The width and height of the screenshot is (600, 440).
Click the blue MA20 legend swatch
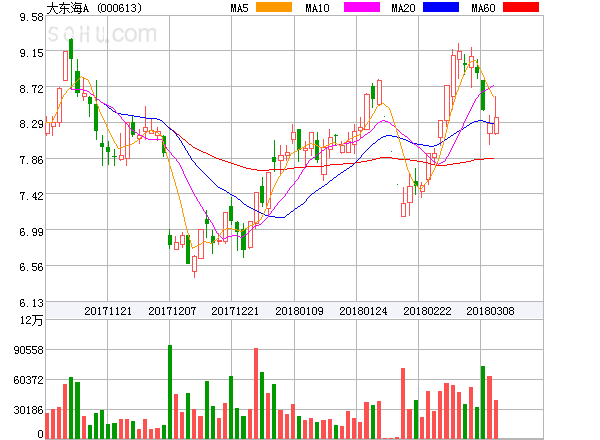click(441, 7)
